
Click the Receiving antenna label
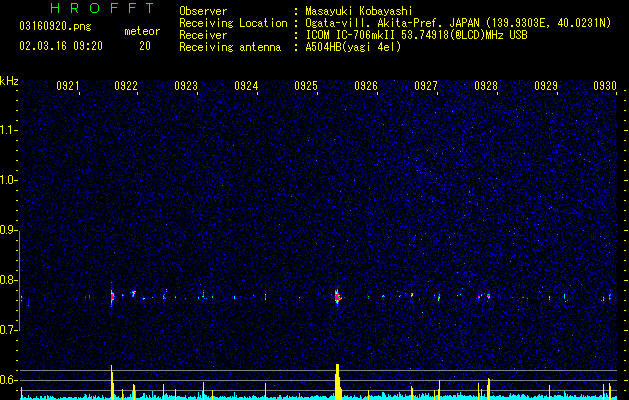tap(230, 47)
